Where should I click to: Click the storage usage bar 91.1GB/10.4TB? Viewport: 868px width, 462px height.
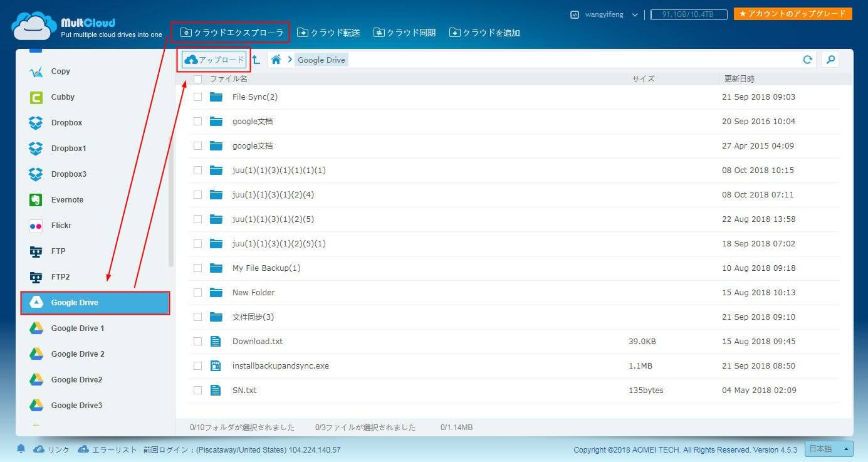688,14
